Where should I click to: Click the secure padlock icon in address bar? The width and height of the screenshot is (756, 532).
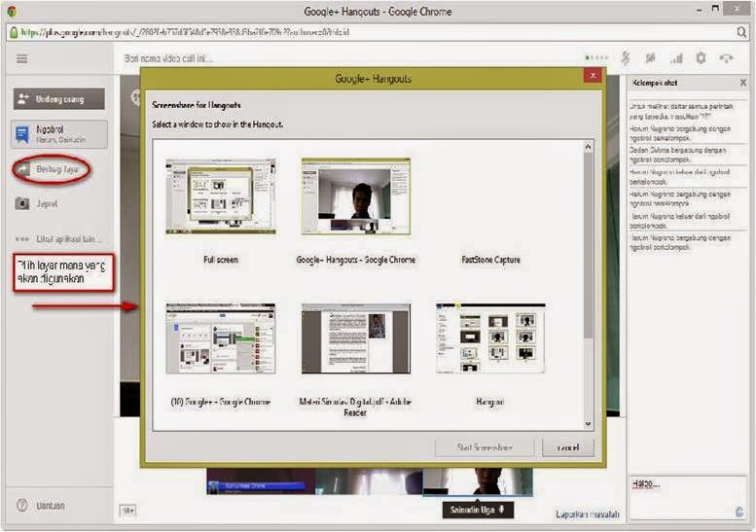(14, 32)
